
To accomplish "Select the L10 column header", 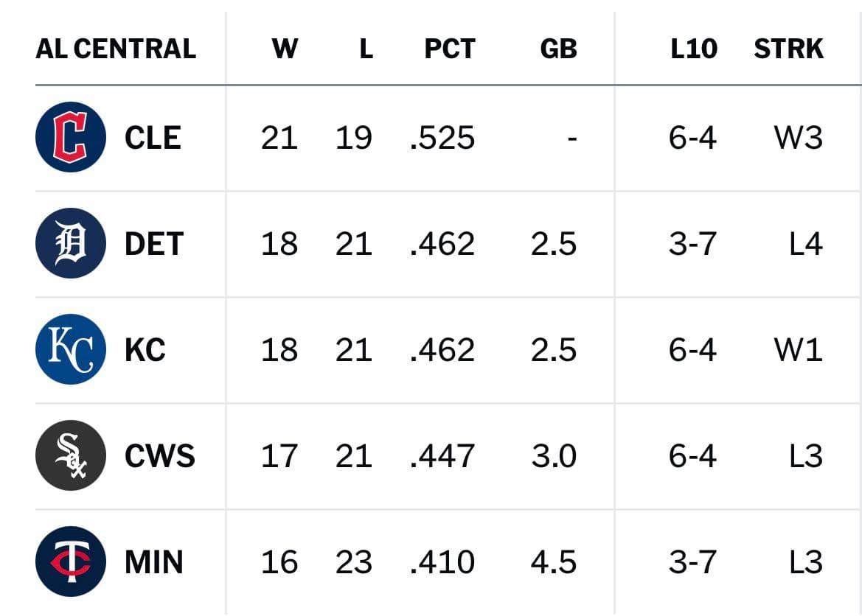I will pos(694,49).
